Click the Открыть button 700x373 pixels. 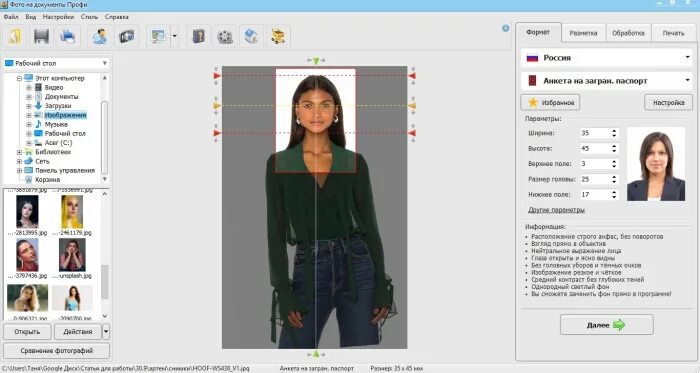27,332
